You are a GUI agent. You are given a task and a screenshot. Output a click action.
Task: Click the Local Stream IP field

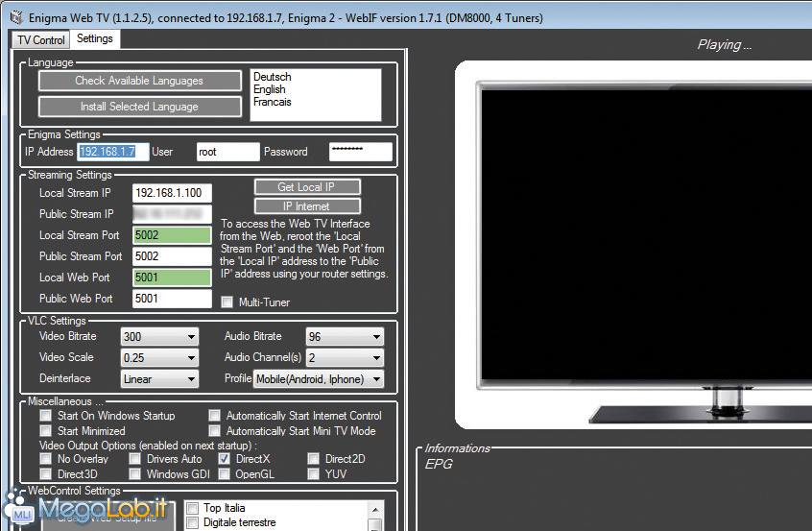[x=172, y=193]
